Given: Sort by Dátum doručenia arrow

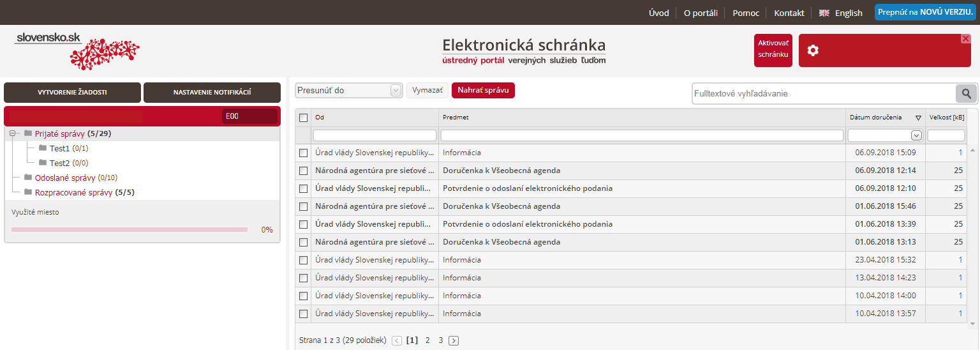Looking at the screenshot, I should [x=918, y=118].
